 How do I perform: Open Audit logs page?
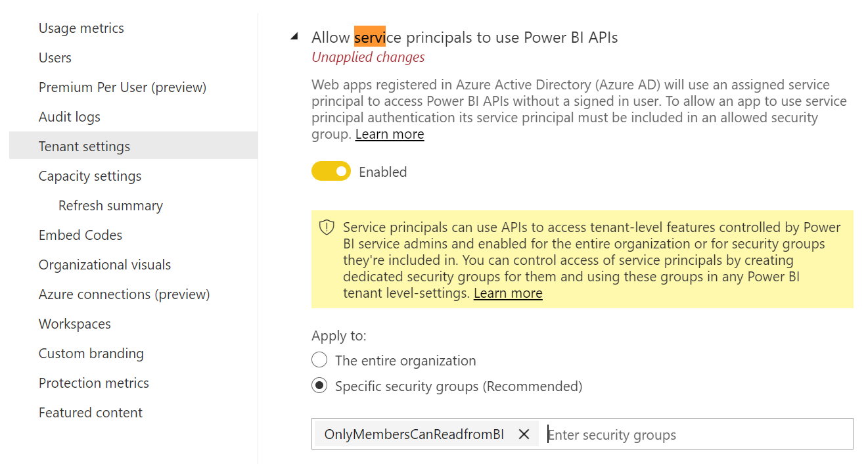coord(70,117)
